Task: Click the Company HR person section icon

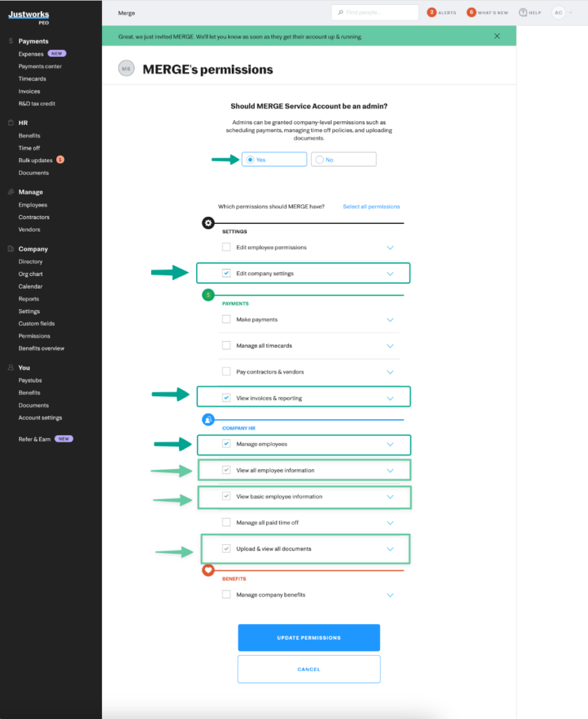Action: (208, 420)
